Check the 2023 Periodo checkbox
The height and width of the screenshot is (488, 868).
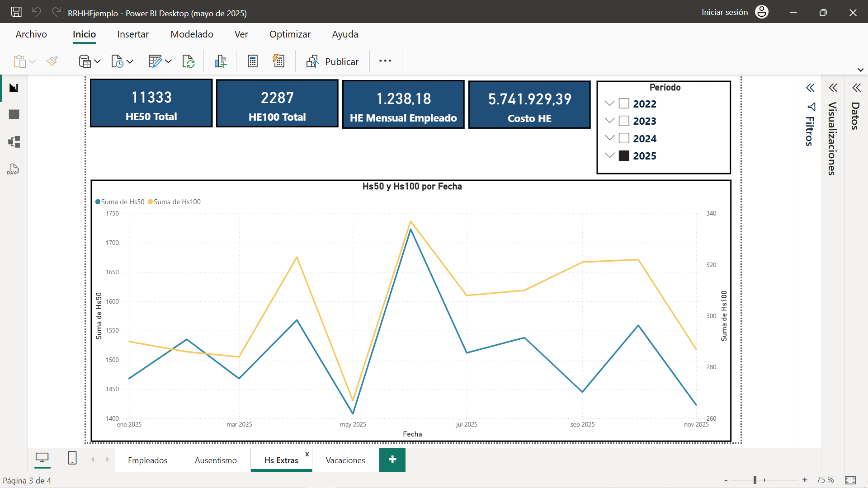pyautogui.click(x=624, y=121)
